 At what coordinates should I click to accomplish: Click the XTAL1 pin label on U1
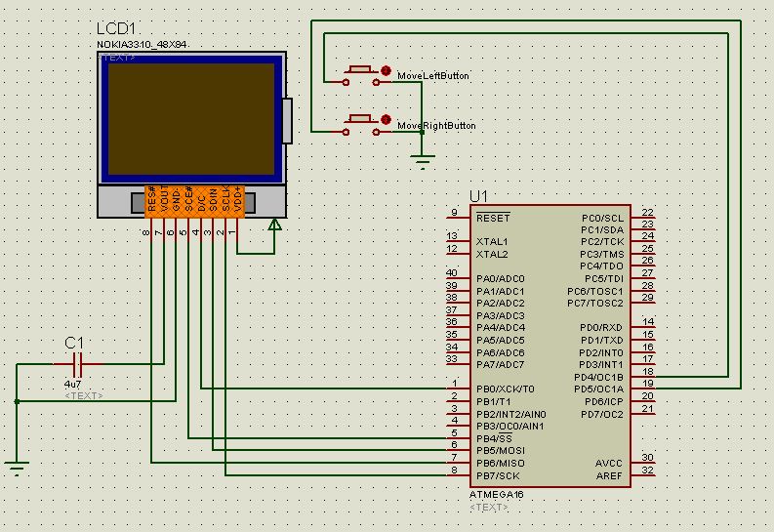[492, 242]
